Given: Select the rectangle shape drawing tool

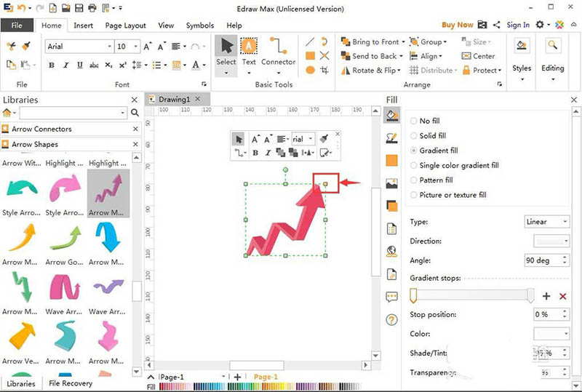Looking at the screenshot, I should point(311,56).
